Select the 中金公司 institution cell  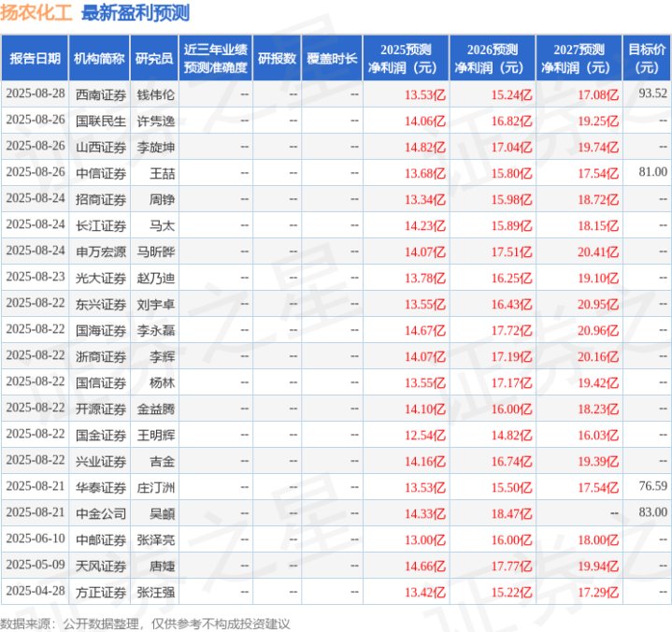101,513
